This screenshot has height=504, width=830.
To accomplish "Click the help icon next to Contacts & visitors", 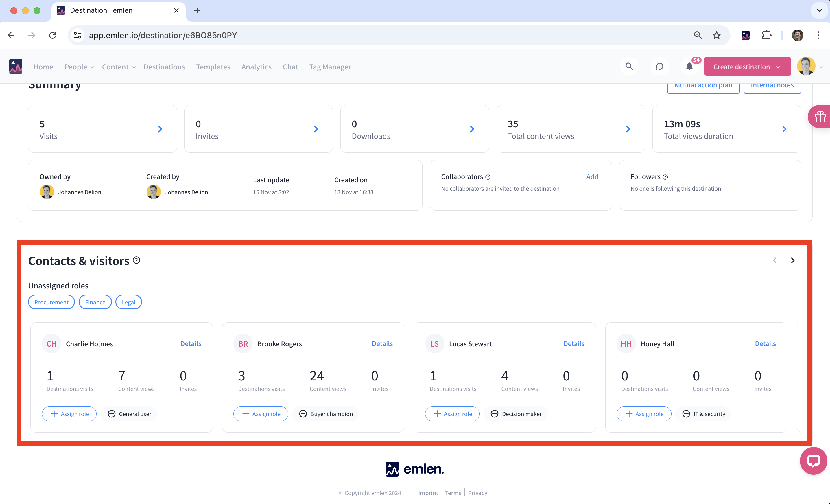I will point(137,260).
